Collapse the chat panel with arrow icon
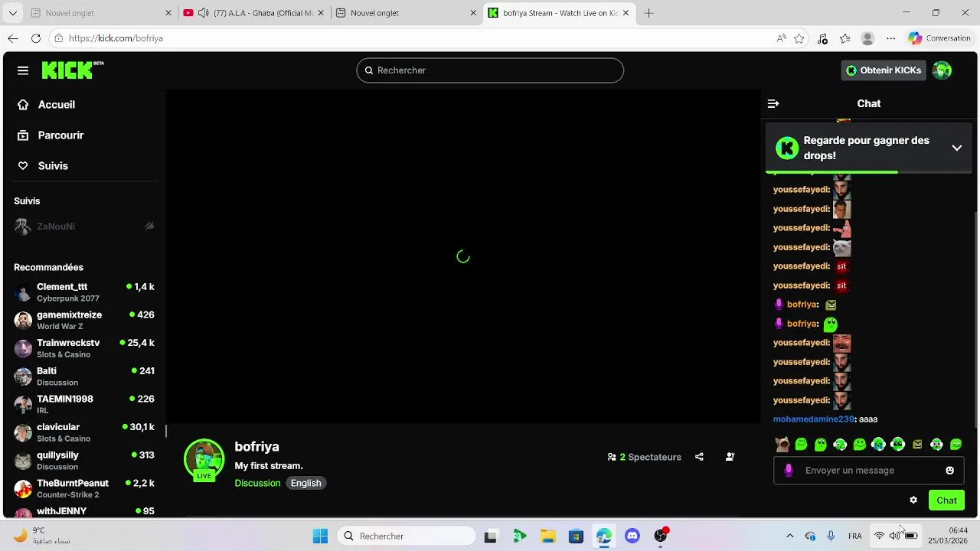 [773, 103]
